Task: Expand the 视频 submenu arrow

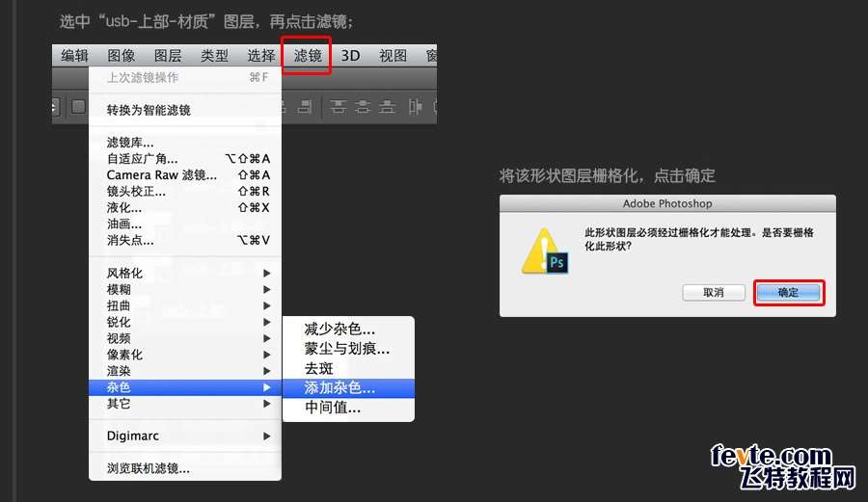Action: tap(267, 338)
